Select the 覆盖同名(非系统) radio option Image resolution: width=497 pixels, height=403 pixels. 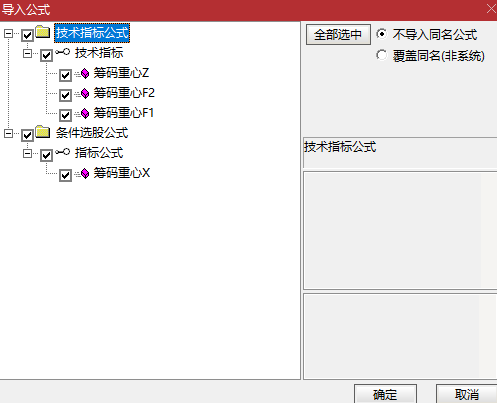tap(381, 55)
